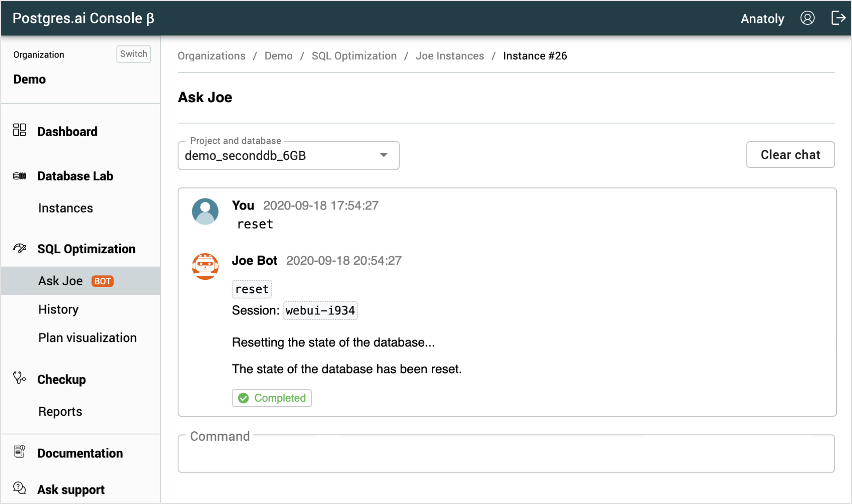Screen dimensions: 852x504
Task: Click the Dashboard grid icon
Action: (19, 130)
